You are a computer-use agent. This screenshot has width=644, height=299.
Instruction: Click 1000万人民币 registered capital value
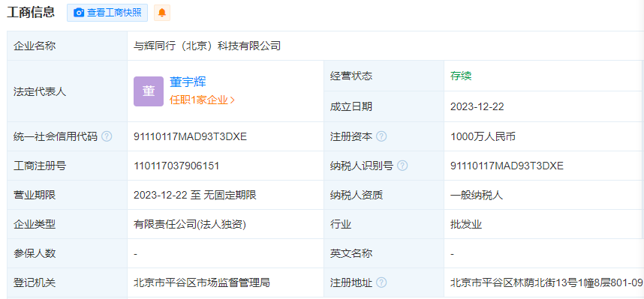(483, 136)
